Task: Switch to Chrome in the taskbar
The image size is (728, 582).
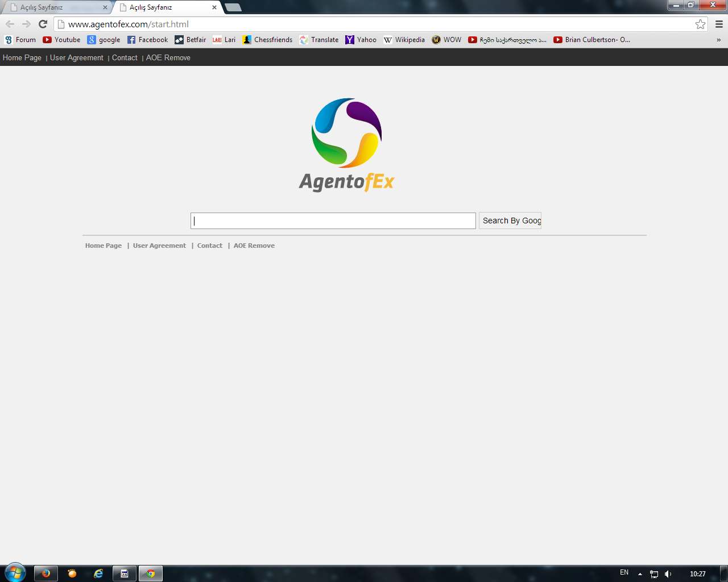Action: 151,573
